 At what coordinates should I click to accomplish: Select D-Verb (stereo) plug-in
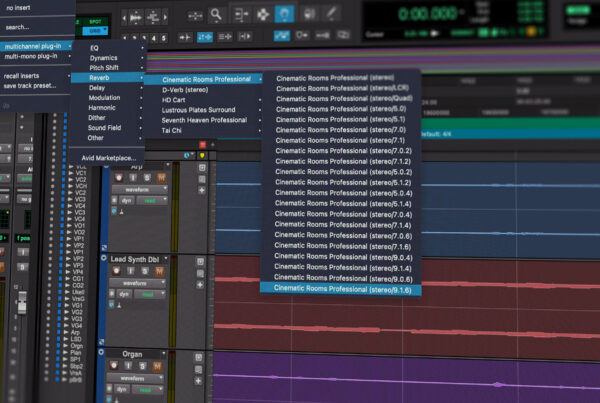coord(204,90)
